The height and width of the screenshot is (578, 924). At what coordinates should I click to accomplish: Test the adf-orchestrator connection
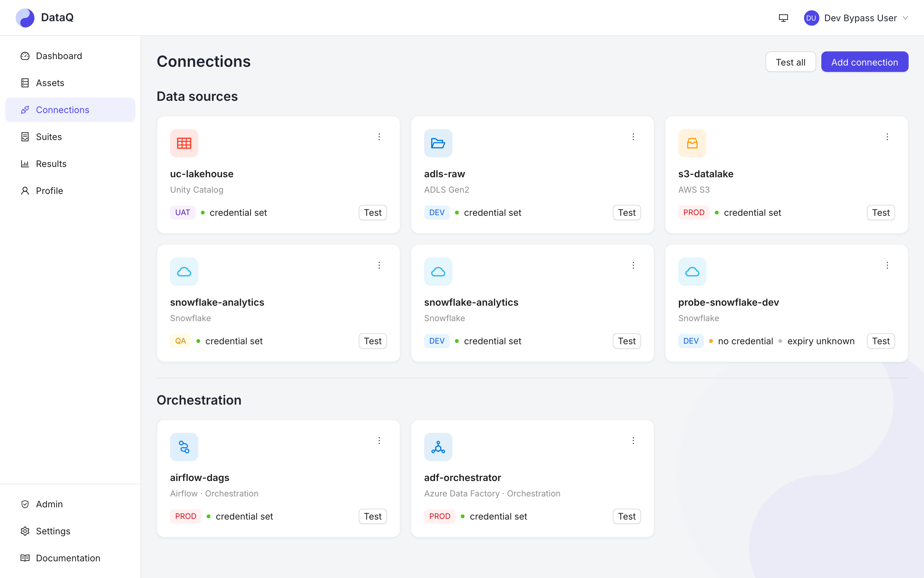tap(627, 516)
